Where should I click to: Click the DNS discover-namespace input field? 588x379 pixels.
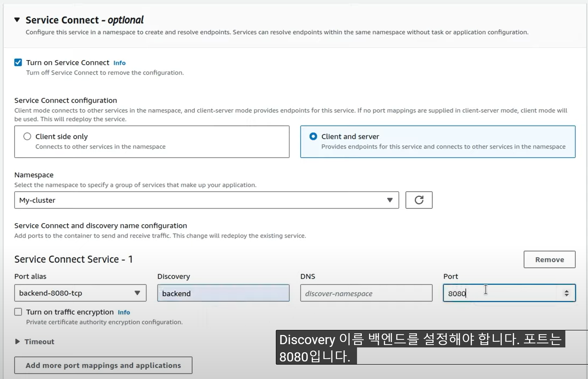[366, 293]
